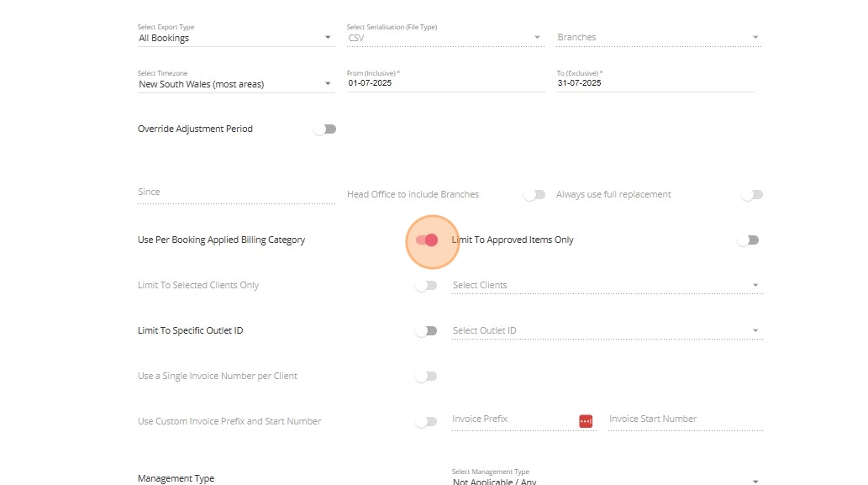This screenshot has width=868, height=485.
Task: Disable Use Per Booking Applied Billing Category
Action: (x=427, y=240)
